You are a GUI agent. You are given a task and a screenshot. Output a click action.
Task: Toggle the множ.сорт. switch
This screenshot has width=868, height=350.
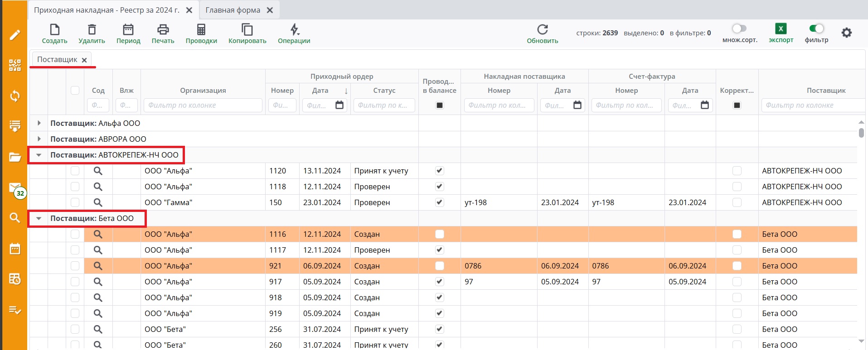point(739,29)
